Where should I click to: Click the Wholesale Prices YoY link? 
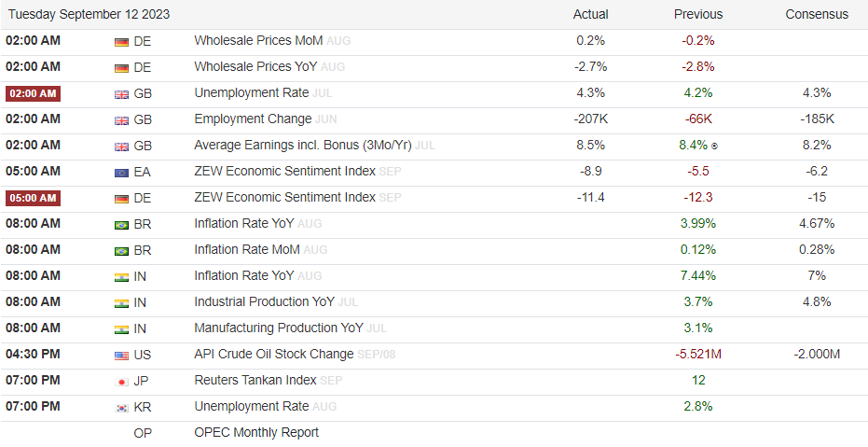[256, 67]
